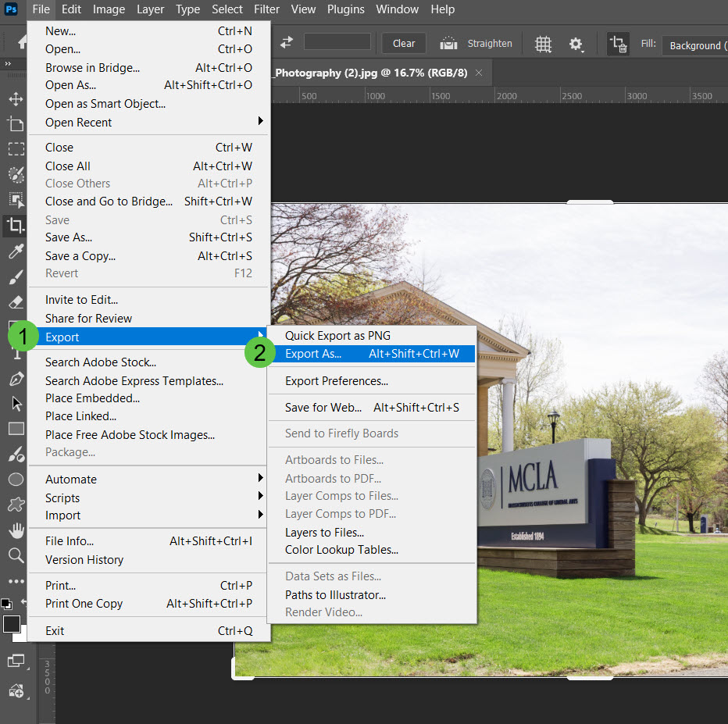Select the Rectangular Marquee tool

[x=16, y=149]
